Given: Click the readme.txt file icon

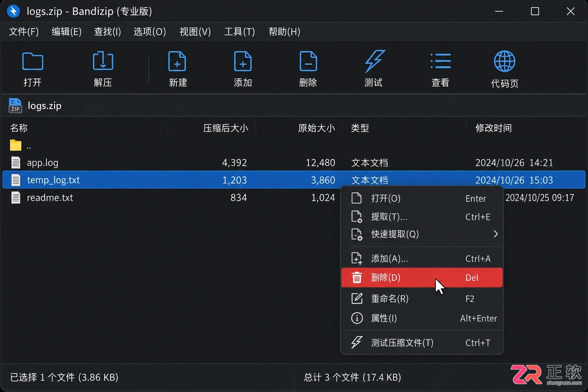Looking at the screenshot, I should [16, 198].
